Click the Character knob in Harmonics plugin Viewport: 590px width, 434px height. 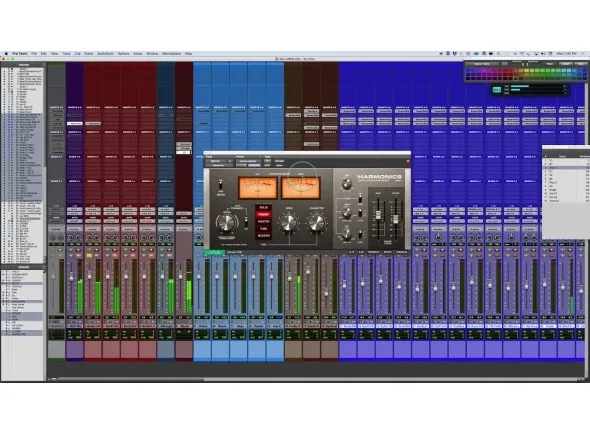[x=316, y=223]
